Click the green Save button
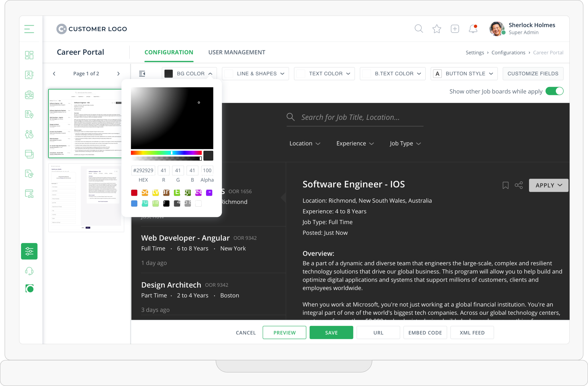 tap(331, 333)
